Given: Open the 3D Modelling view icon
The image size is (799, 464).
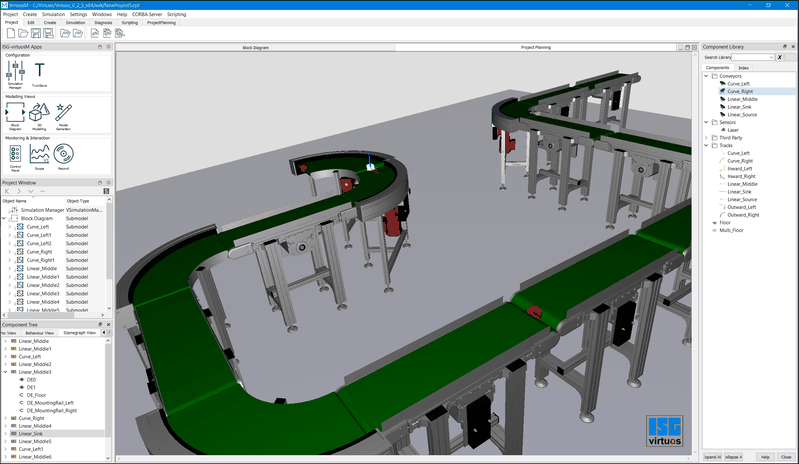Looking at the screenshot, I should tap(40, 113).
